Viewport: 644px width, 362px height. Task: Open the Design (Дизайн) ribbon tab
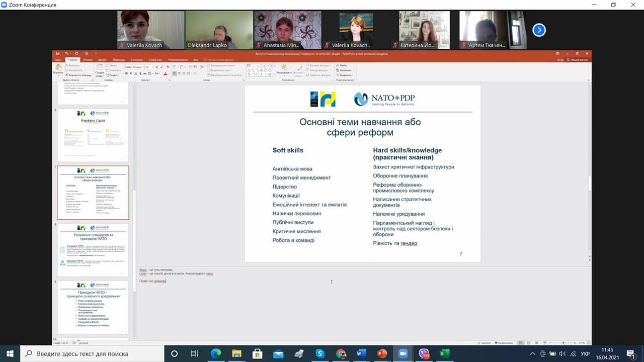click(103, 59)
